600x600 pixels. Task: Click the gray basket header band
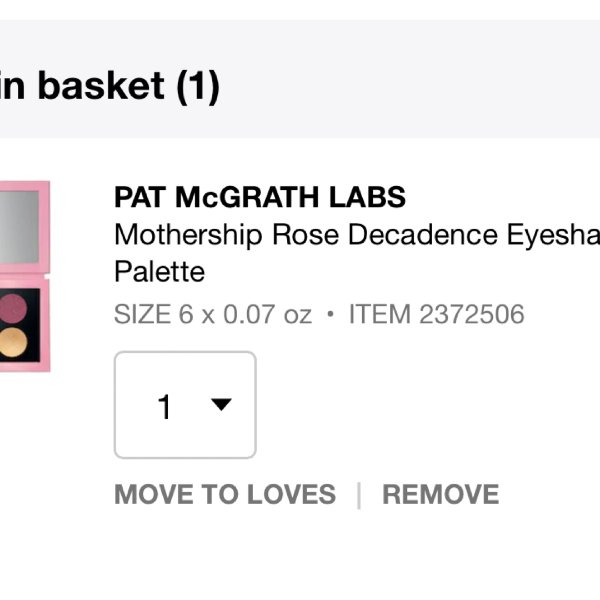[x=300, y=79]
